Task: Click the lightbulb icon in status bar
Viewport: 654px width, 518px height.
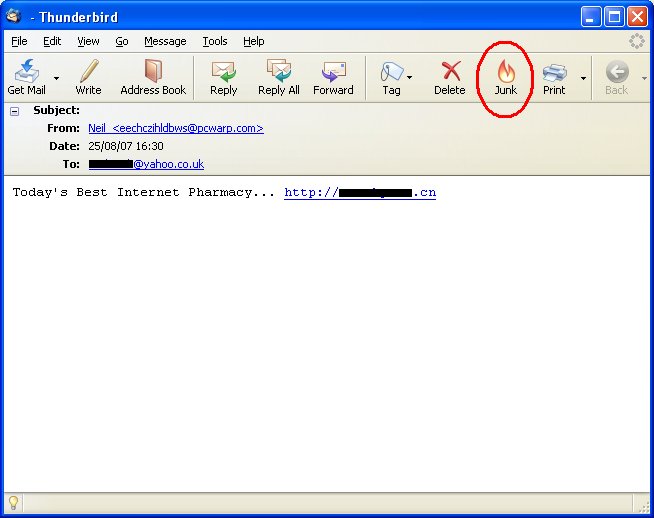Action: point(14,503)
